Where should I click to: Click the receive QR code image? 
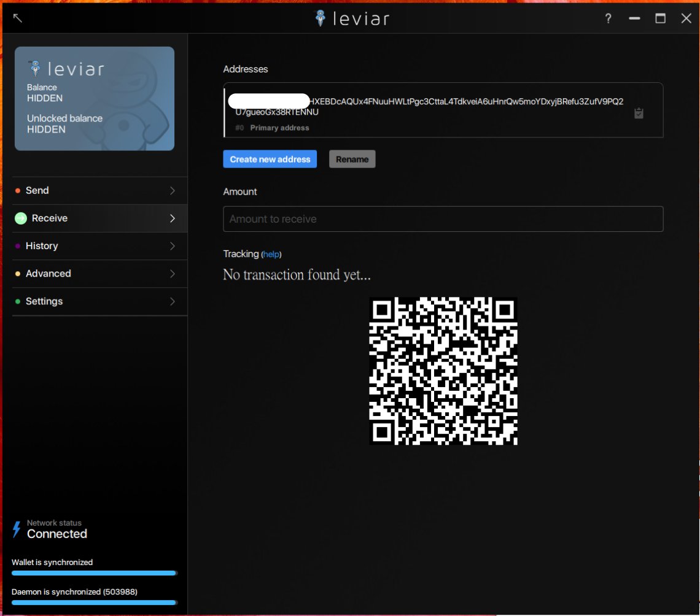443,371
